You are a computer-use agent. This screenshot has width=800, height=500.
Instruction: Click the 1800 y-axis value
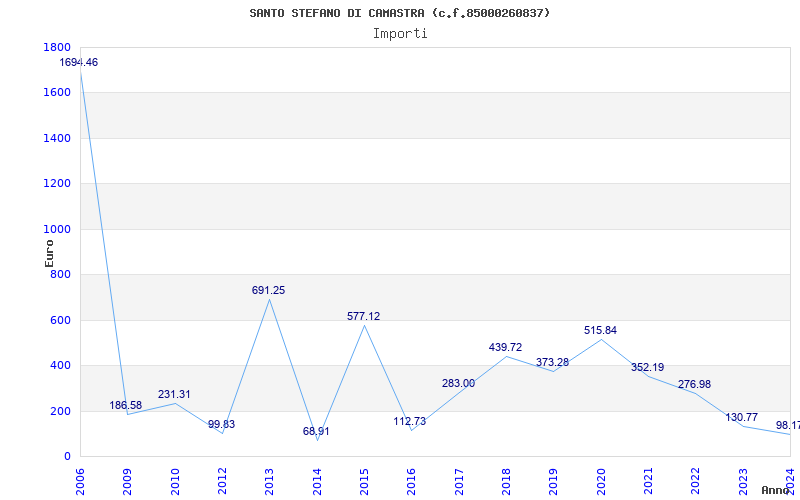point(57,47)
